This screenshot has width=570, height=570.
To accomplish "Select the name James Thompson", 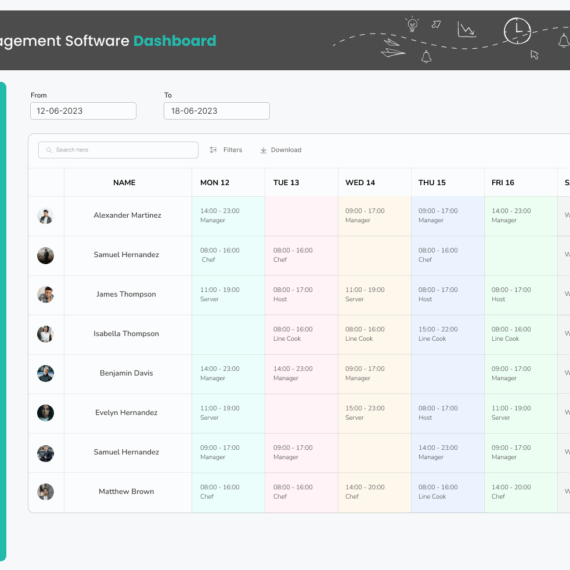I will click(126, 294).
